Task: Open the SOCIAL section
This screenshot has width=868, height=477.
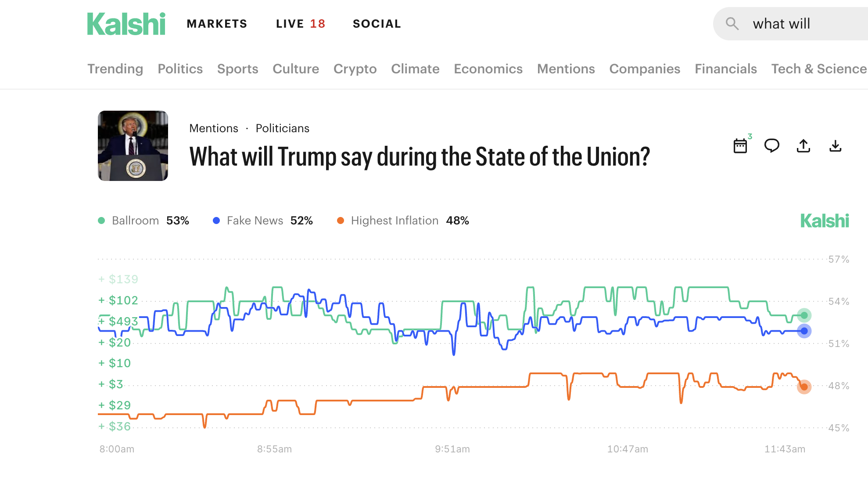Action: click(377, 23)
